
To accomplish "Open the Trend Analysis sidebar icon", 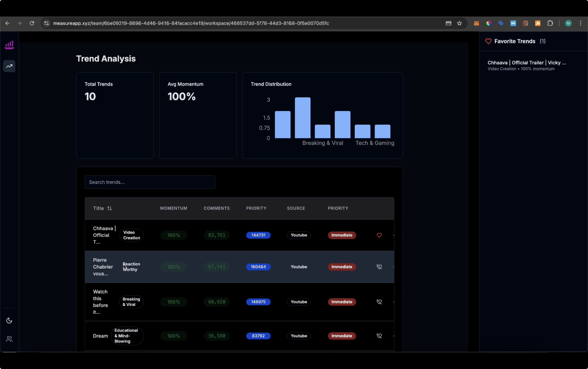I will (9, 66).
